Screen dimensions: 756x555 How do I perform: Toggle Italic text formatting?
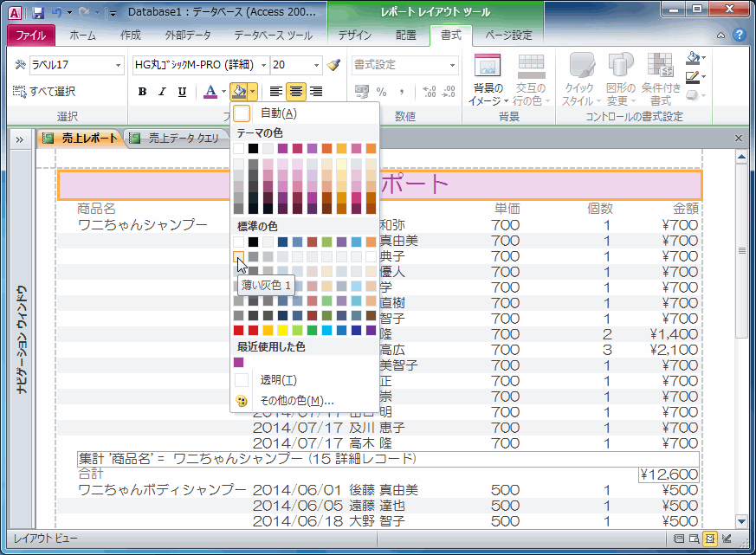click(x=161, y=92)
